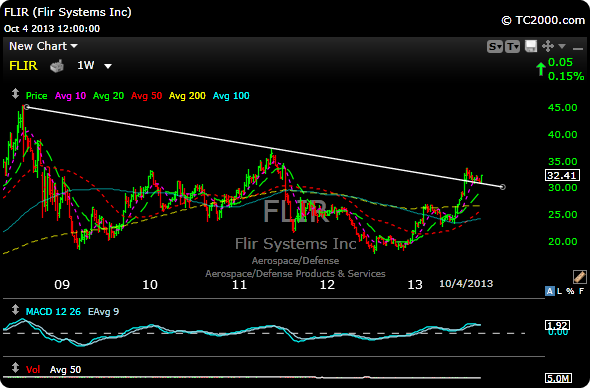The width and height of the screenshot is (590, 388).
Task: Click the MACD pane resize arrows icon
Action: click(15, 310)
